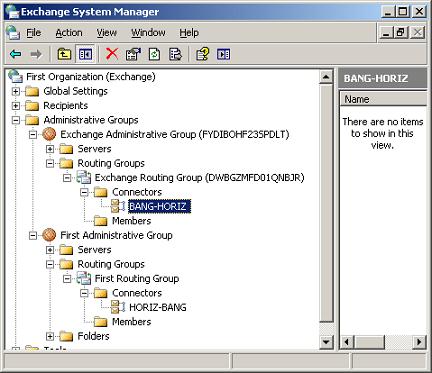Collapse Routing Groups under Exchange Administrative Group

(x=50, y=163)
